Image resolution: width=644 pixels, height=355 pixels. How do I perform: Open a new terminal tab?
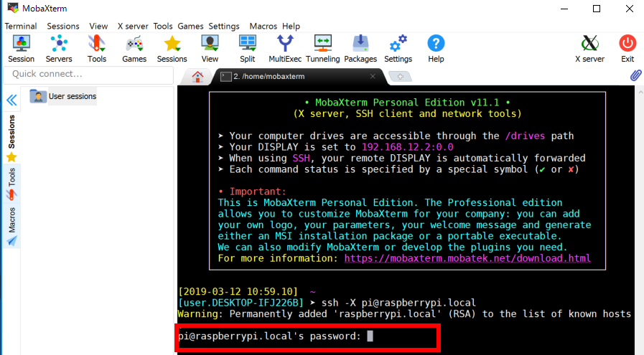[x=400, y=76]
